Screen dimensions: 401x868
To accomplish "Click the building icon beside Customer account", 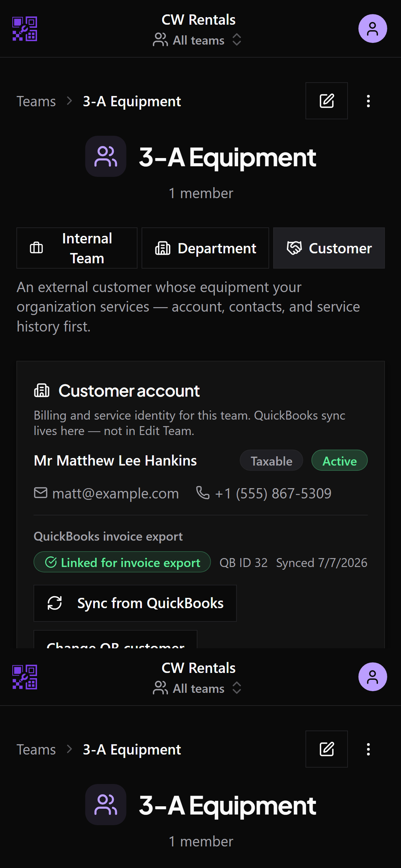I will 42,390.
